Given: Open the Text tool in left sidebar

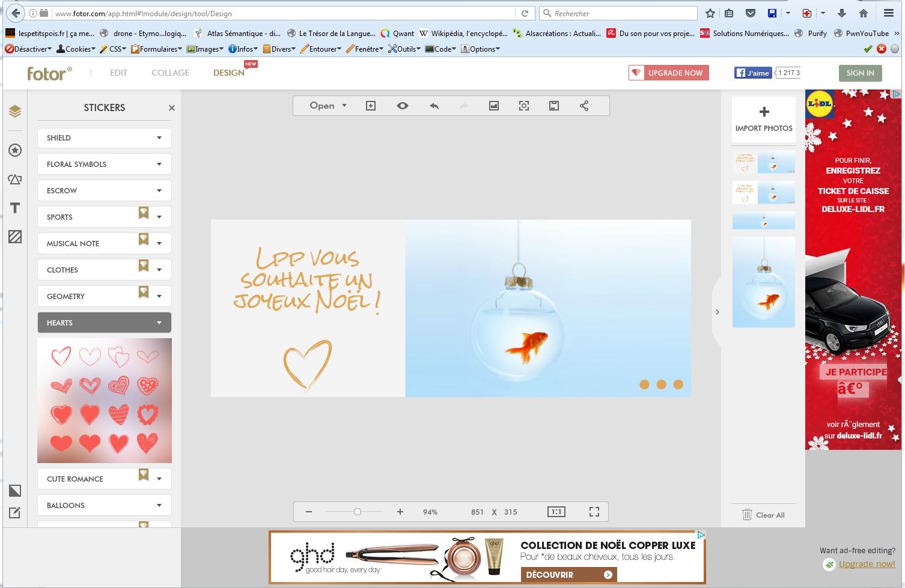Looking at the screenshot, I should 15,208.
